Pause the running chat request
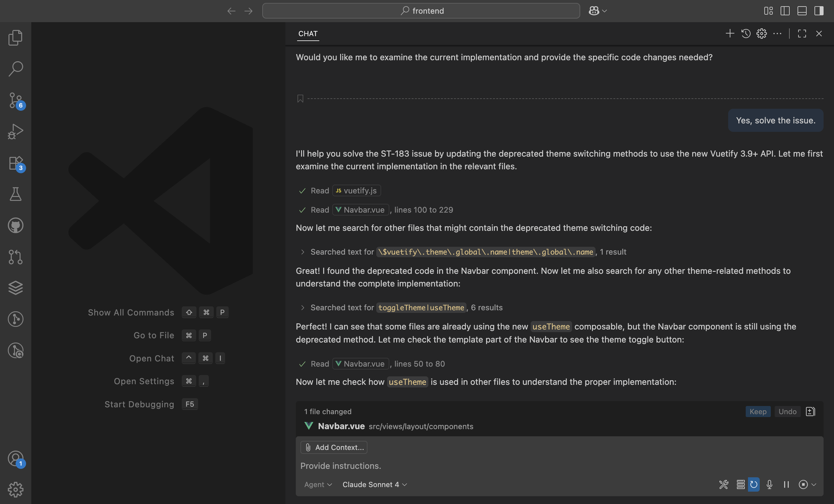The width and height of the screenshot is (834, 504). click(786, 484)
